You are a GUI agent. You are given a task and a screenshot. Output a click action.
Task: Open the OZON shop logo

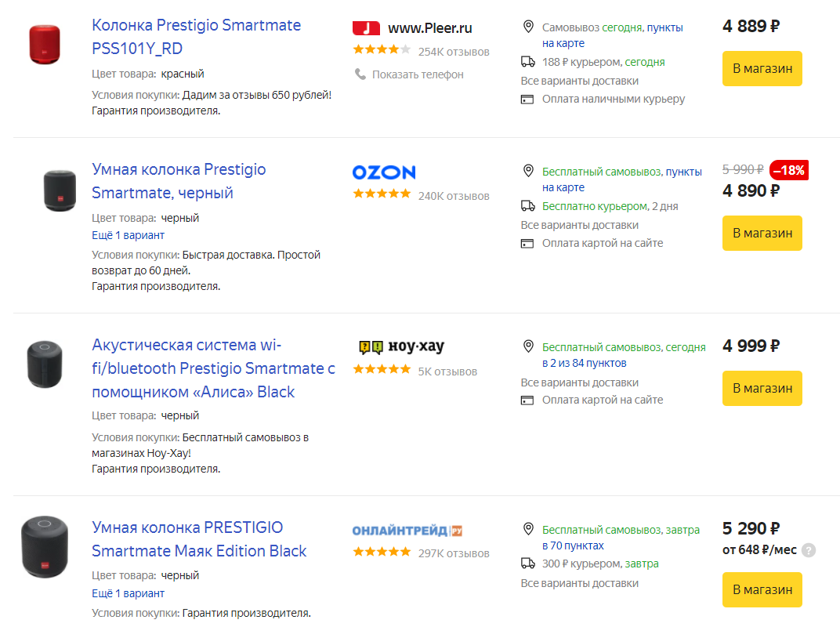pos(384,172)
